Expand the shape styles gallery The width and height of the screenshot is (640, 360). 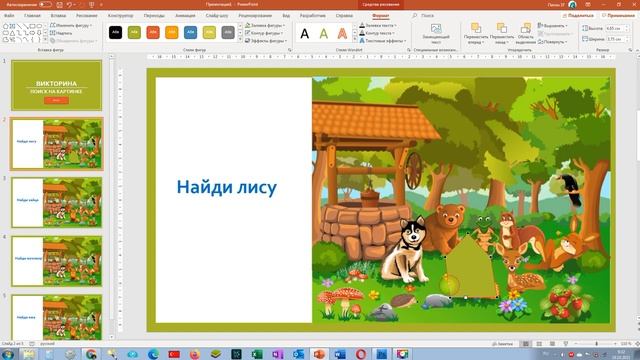pos(240,40)
